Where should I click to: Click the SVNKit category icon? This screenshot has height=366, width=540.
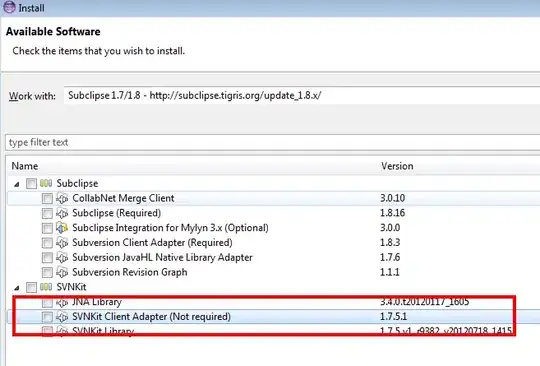coord(46,286)
